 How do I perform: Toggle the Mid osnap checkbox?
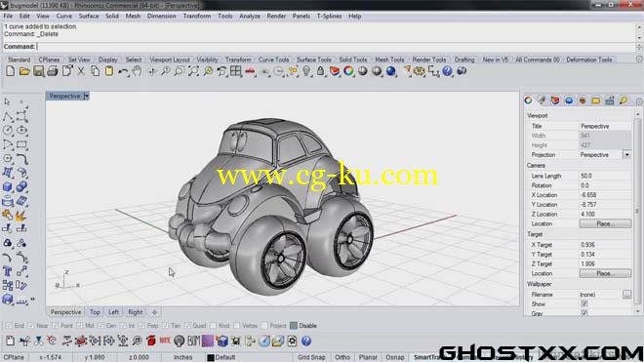click(x=80, y=326)
